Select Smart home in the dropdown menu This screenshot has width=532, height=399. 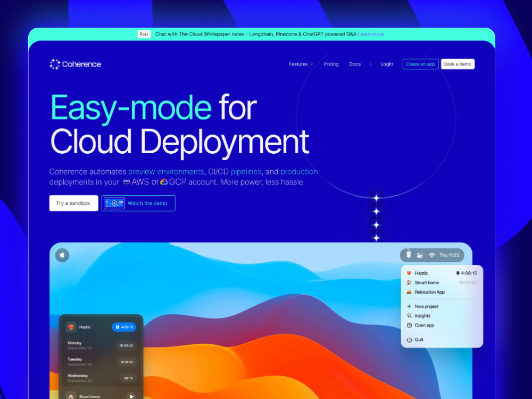coord(442,282)
